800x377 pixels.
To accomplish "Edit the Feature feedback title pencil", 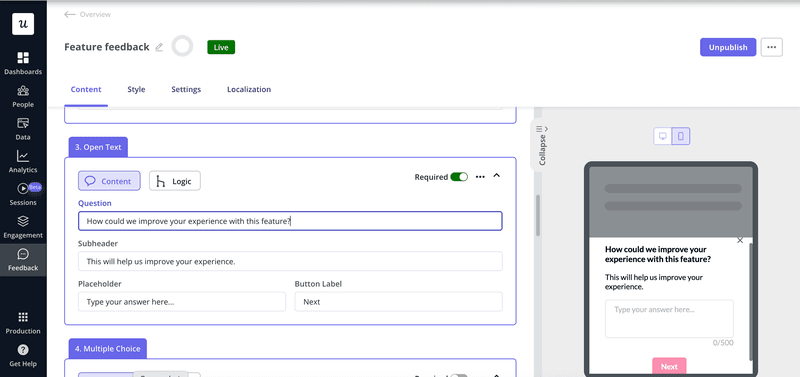I will point(159,47).
